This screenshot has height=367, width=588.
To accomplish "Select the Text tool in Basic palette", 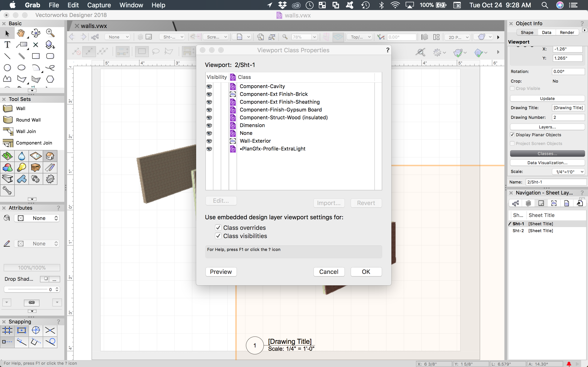I will 7,44.
